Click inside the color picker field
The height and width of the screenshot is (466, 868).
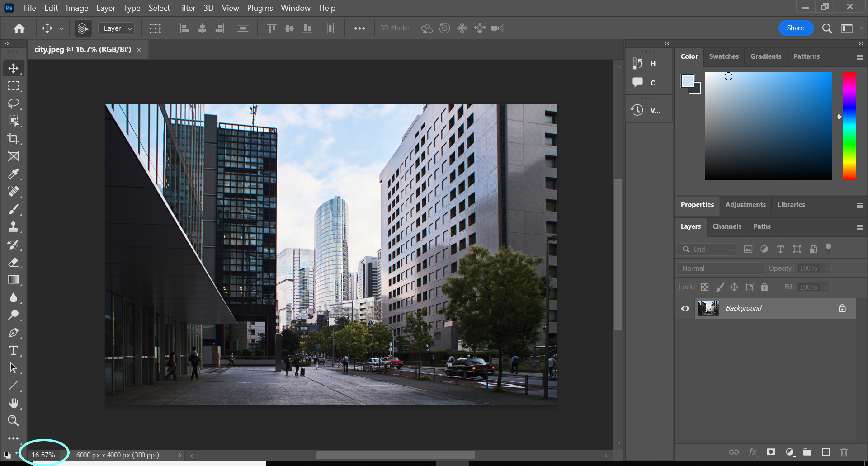coord(768,126)
